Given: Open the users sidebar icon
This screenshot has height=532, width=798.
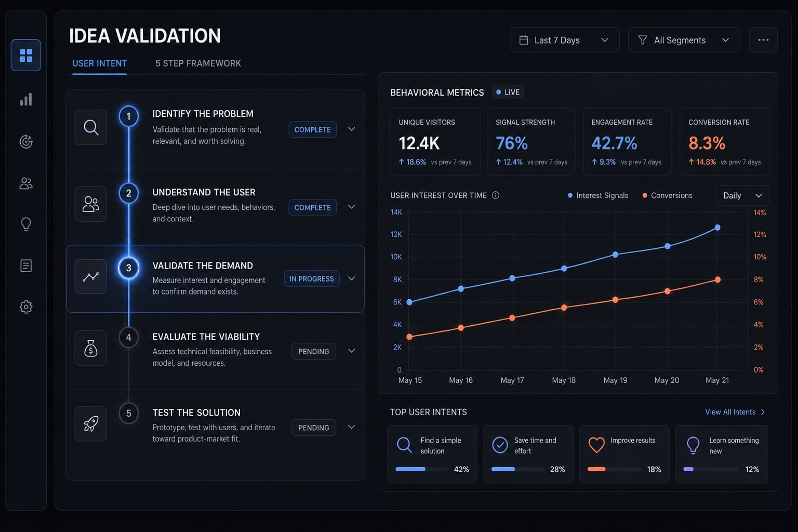Looking at the screenshot, I should tap(26, 183).
